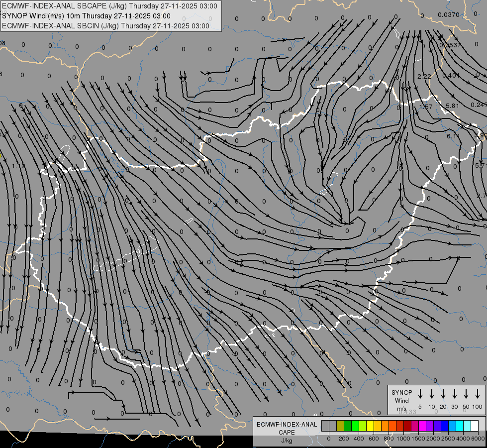Select the dark red CAPE legend swatch
The width and height of the screenshot is (487, 448).
coord(407,426)
